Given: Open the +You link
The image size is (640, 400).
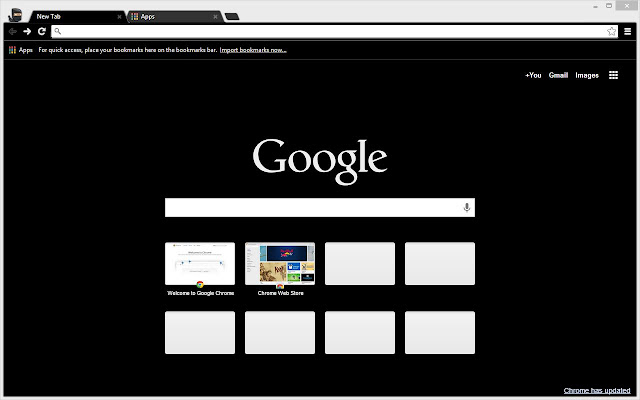Looking at the screenshot, I should (x=533, y=75).
